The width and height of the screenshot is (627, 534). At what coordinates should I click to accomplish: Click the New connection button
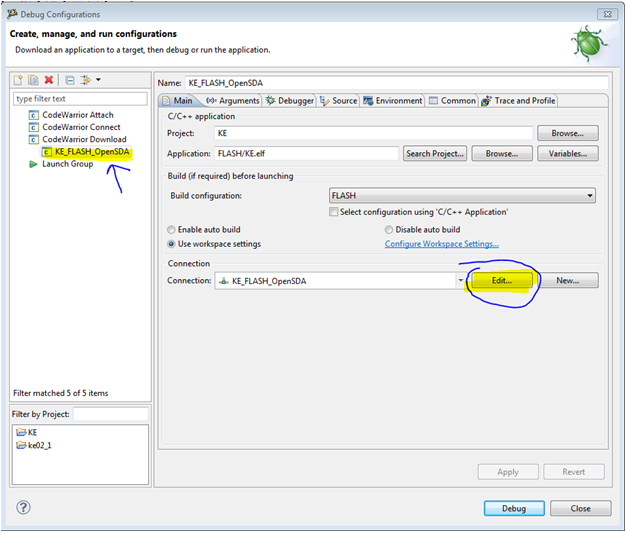[x=568, y=281]
